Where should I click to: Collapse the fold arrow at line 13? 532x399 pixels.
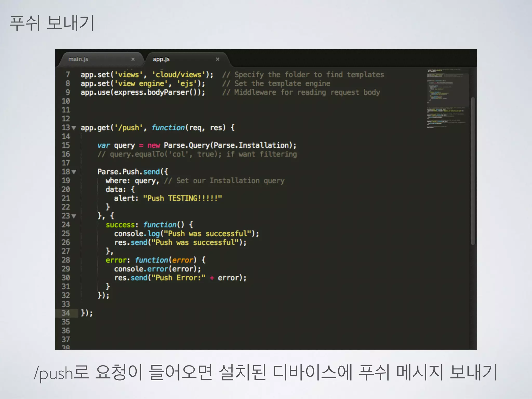pyautogui.click(x=74, y=128)
